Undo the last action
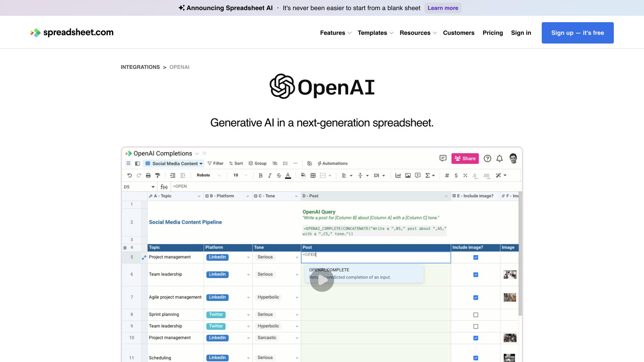Viewport: 644px width, 362px height. coord(129,175)
